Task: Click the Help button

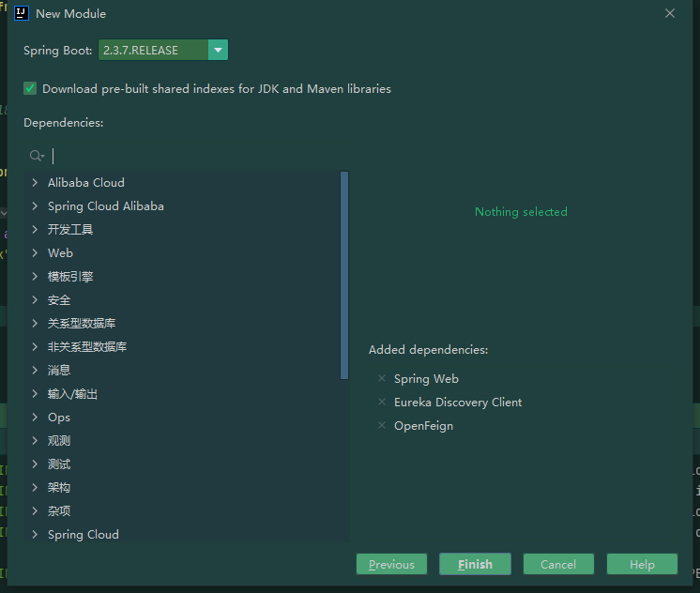Action: [642, 564]
